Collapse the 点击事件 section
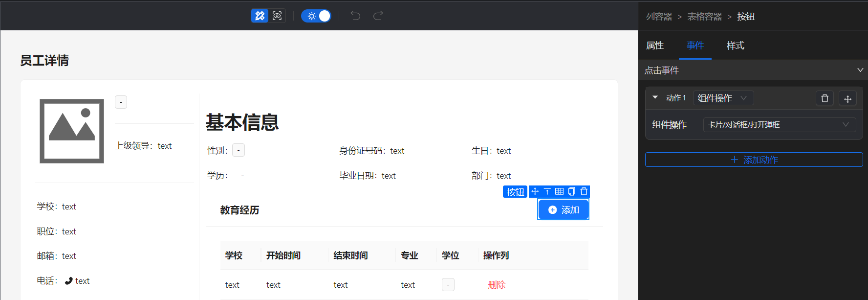This screenshot has height=300, width=868. click(x=860, y=70)
